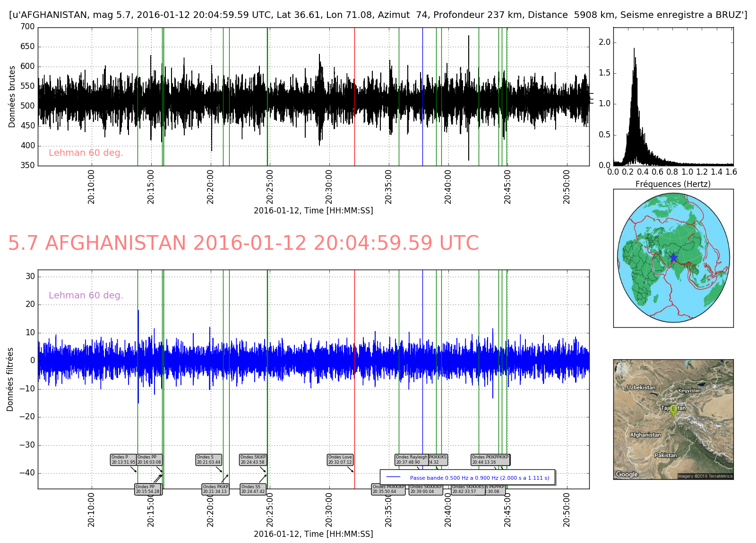Click the large pink 5.7 AFGHANISTAN title

click(243, 243)
